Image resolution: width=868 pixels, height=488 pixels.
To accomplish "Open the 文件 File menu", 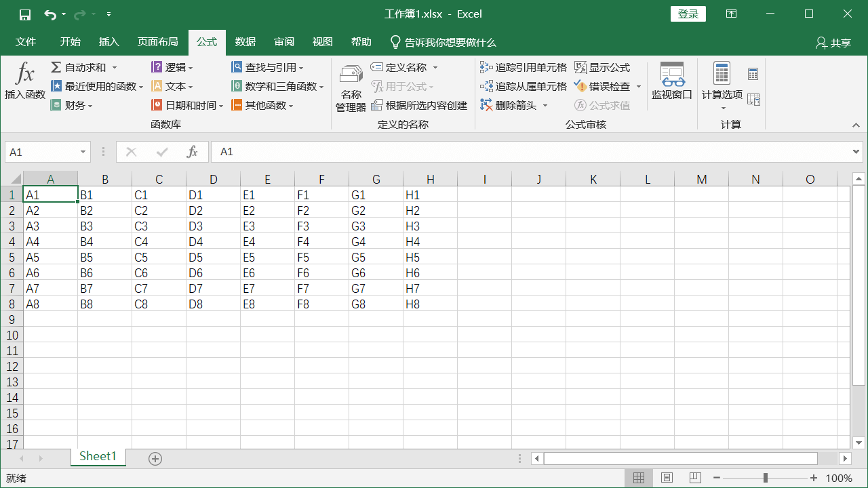I will 26,42.
